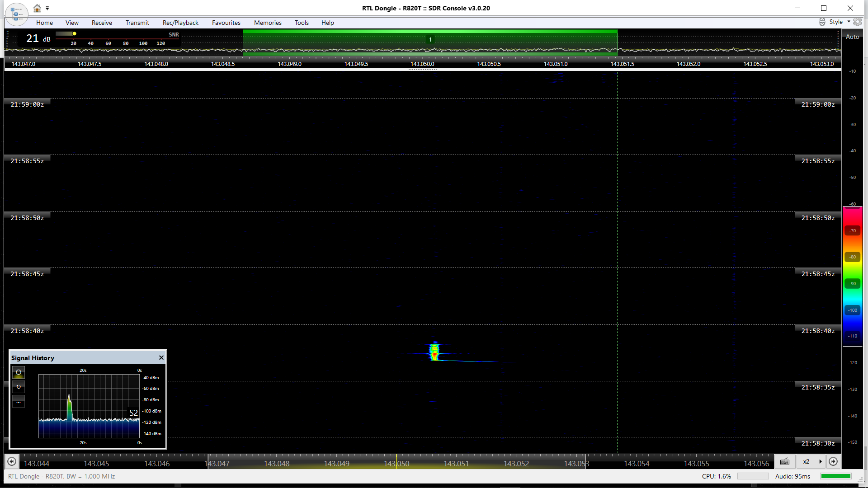Toggle the Signal History record circle button
The height and width of the screenshot is (488, 868).
click(x=19, y=372)
